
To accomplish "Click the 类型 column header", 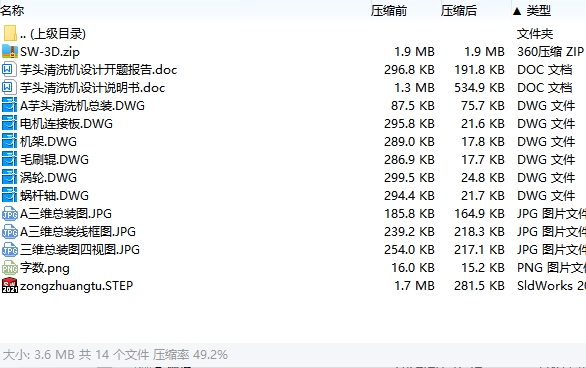I will pos(539,10).
